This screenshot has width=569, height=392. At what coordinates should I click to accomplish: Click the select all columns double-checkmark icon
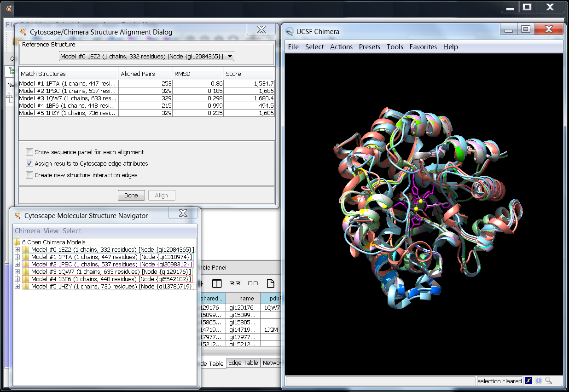235,283
